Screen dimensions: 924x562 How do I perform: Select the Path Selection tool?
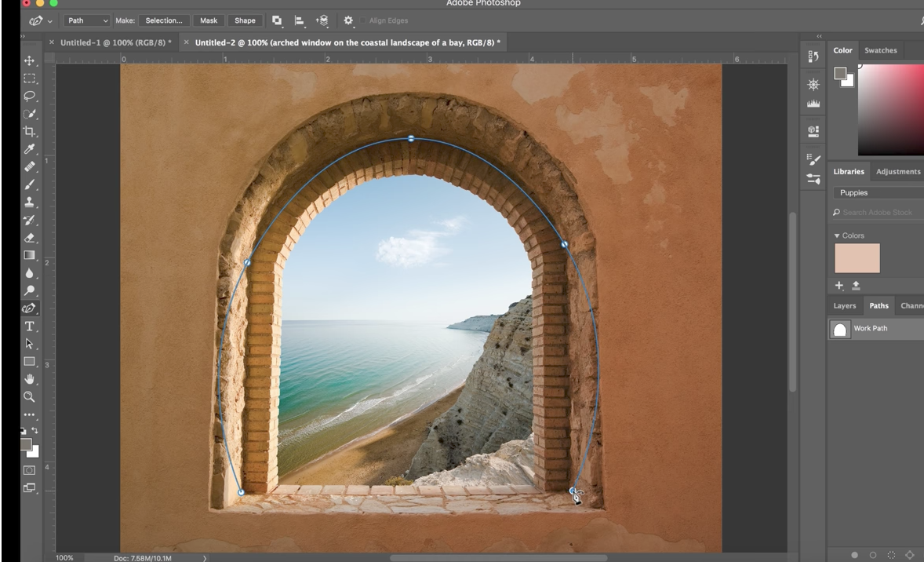29,344
